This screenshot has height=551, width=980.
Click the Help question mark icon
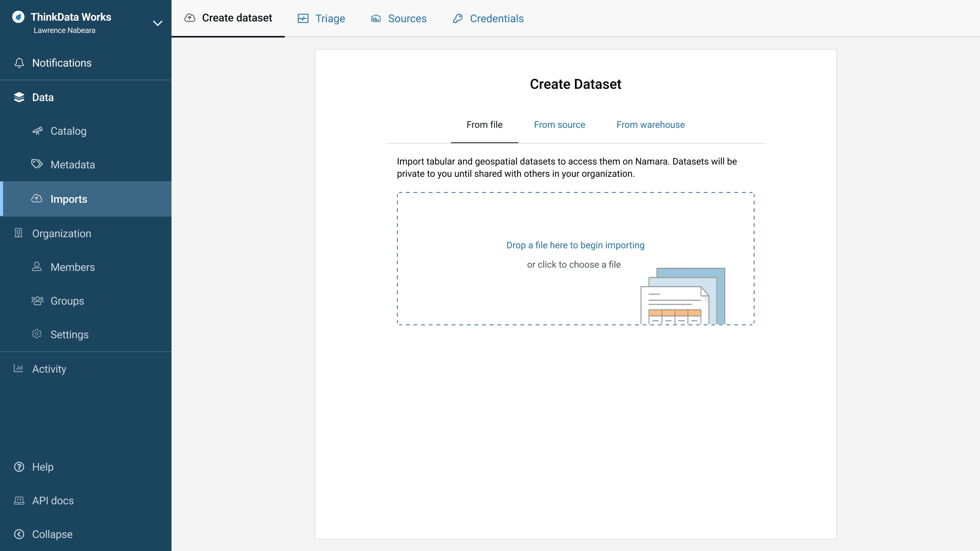pyautogui.click(x=19, y=467)
